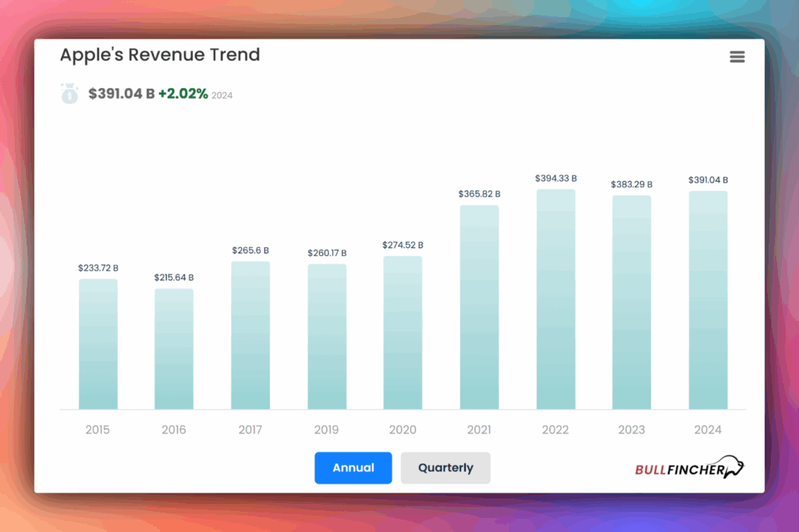Image resolution: width=799 pixels, height=532 pixels.
Task: Select the +2.02% growth percentage text
Action: point(185,92)
